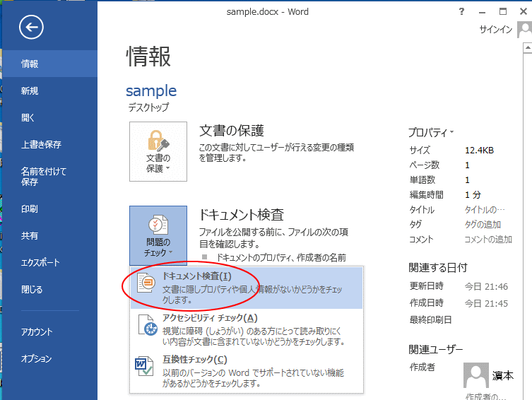Choose 上書き保存 in the sidebar
Viewport: 532px width, 400px height.
(x=50, y=144)
